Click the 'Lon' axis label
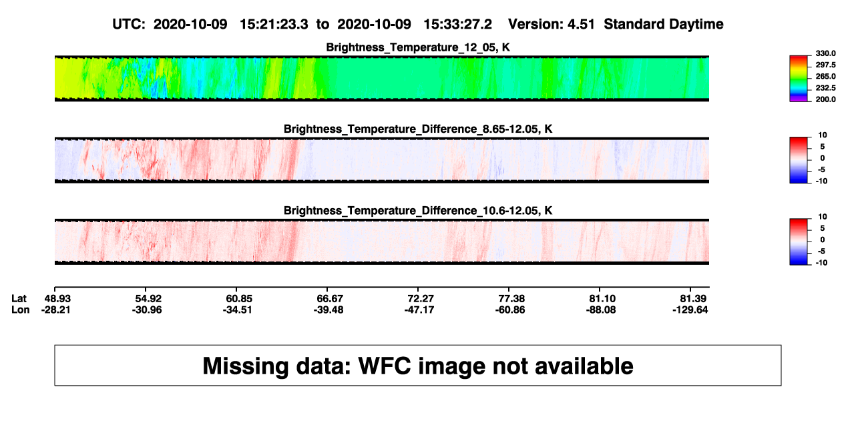The image size is (868, 445). [x=20, y=310]
